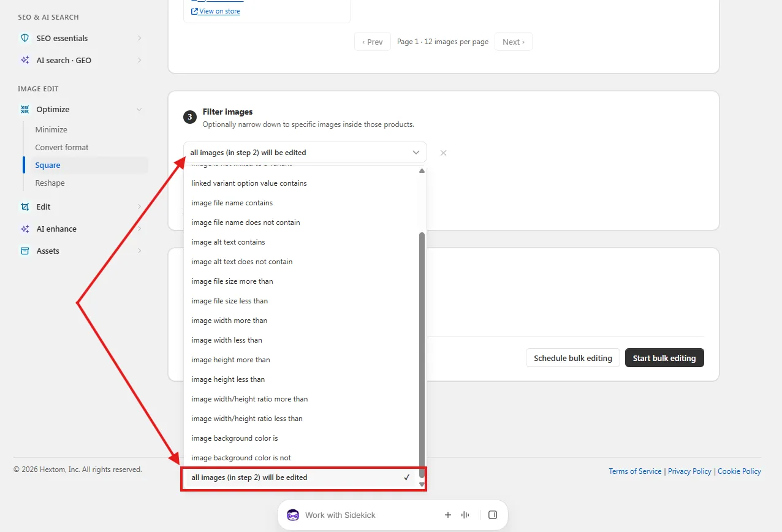782x532 pixels.
Task: Open the Minimize page
Action: [x=51, y=129]
